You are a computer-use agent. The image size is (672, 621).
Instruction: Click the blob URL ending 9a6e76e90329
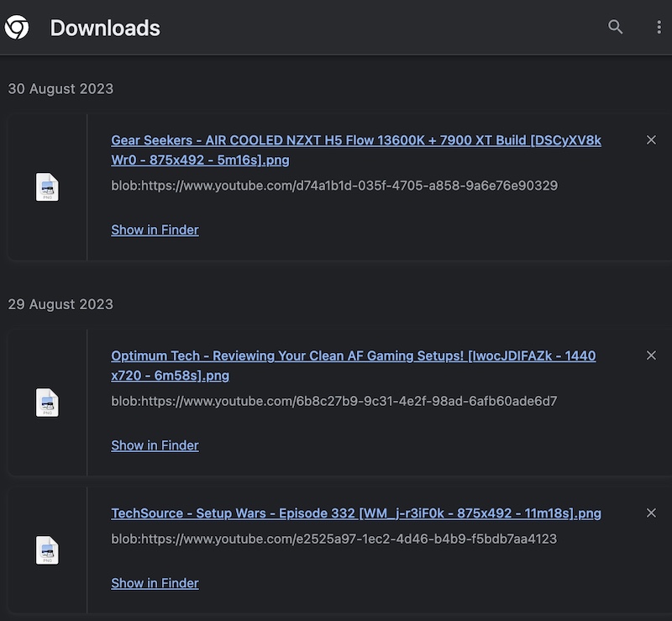pos(334,185)
